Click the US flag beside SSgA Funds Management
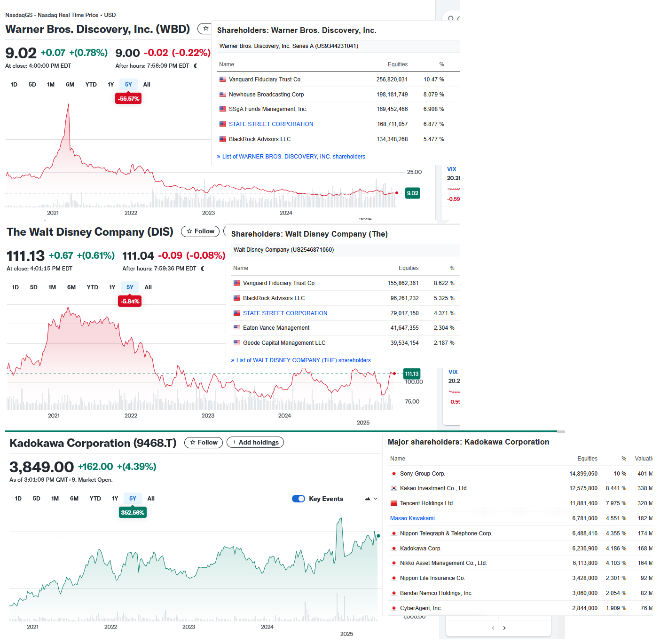 [x=223, y=109]
